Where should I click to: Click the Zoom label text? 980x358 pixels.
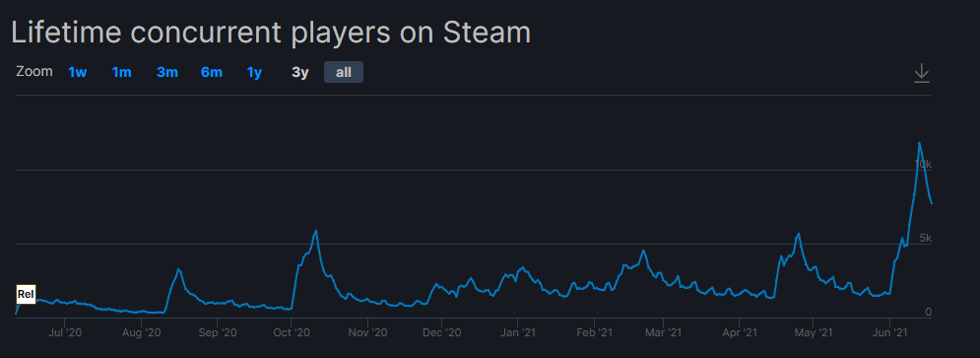click(34, 71)
